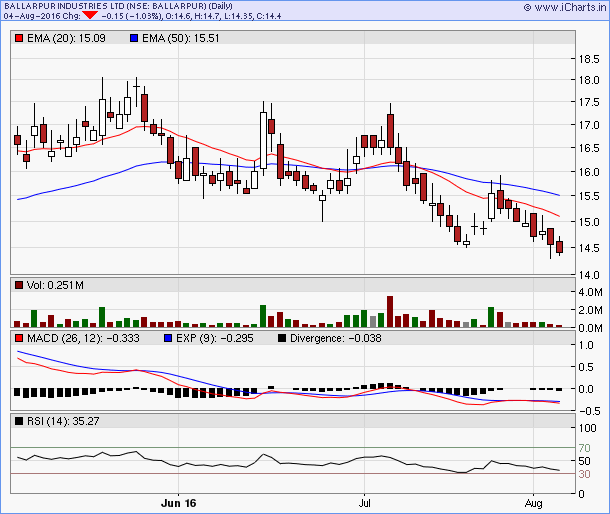Image resolution: width=610 pixels, height=514 pixels.
Task: Click the 14.5 price axis label
Action: click(x=589, y=248)
